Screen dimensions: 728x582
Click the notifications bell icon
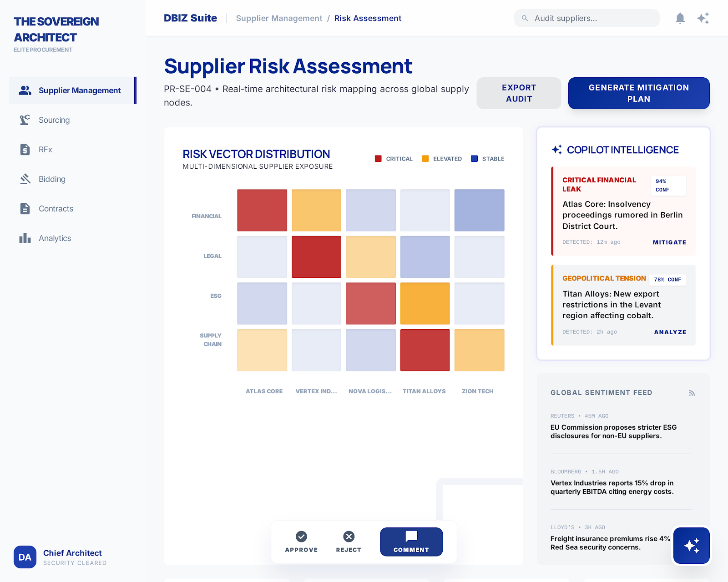click(680, 18)
